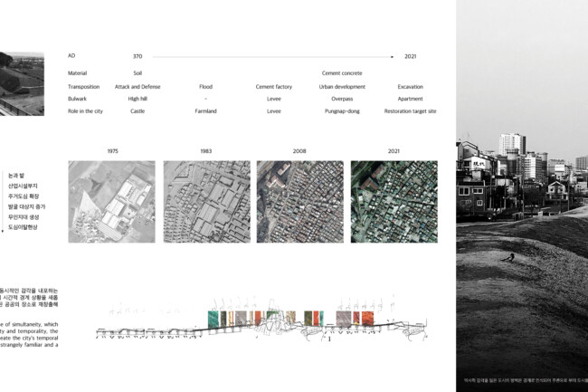This screenshot has width=588, height=392.
Task: Select the "Pungnap-dong" label
Action: (x=341, y=110)
